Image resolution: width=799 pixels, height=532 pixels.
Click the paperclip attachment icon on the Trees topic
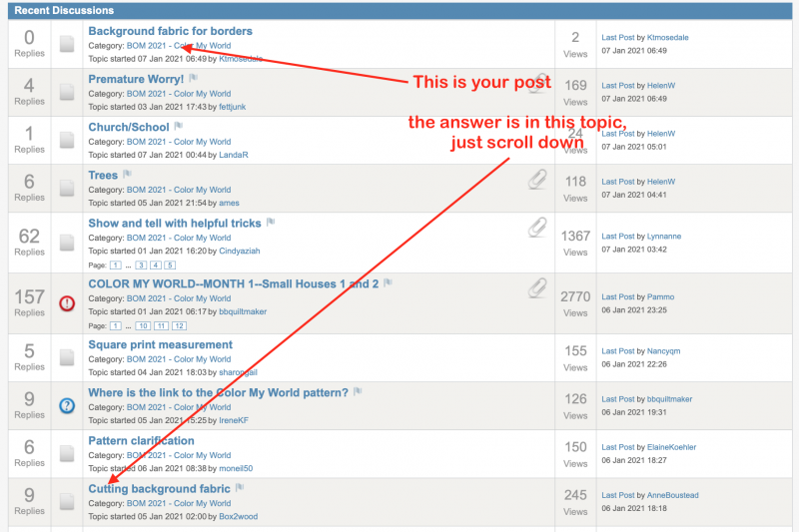(538, 178)
